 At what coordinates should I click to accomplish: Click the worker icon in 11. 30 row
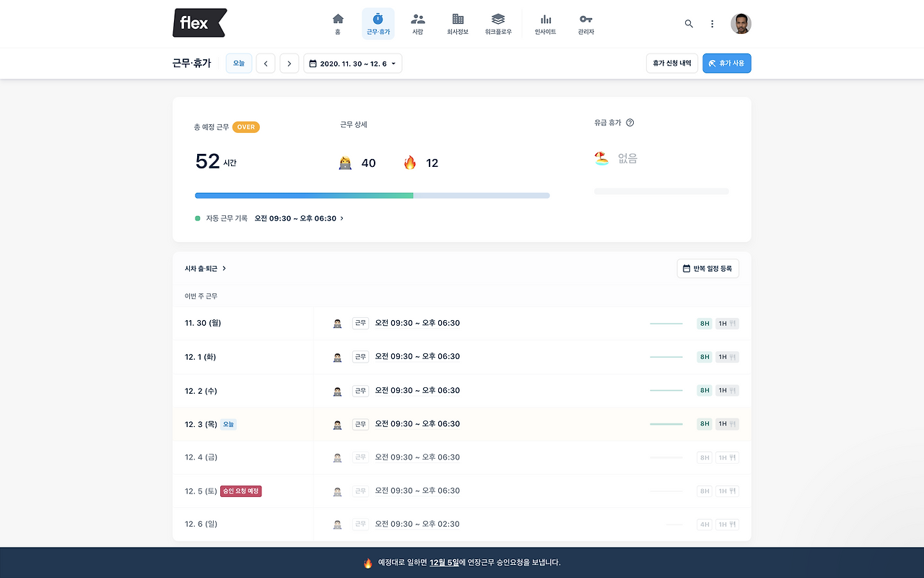[337, 324]
